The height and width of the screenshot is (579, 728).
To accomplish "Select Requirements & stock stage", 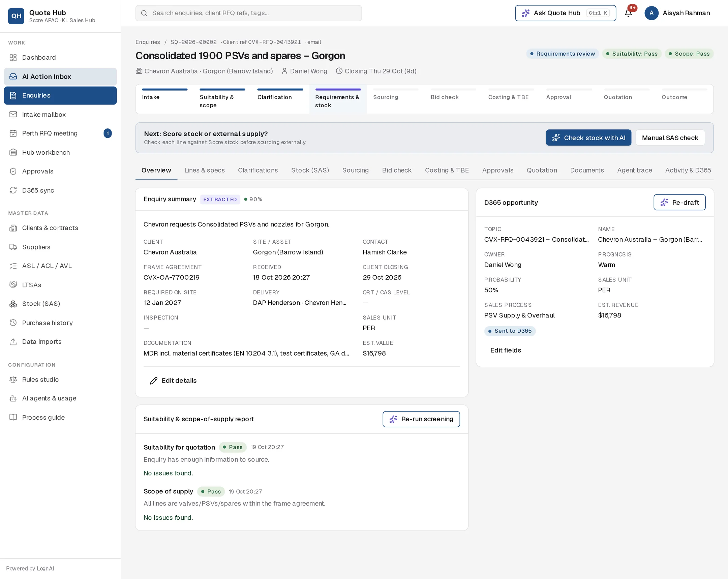I will [x=338, y=99].
